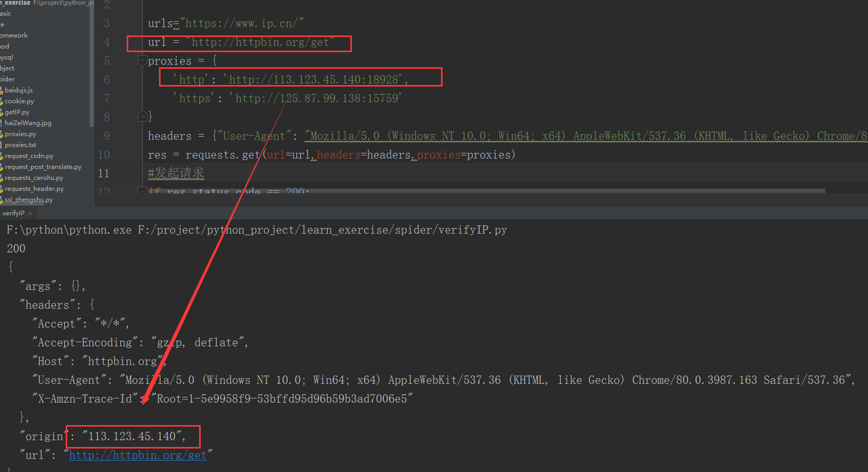Open the http://httpbin.org/get link in console

point(138,455)
